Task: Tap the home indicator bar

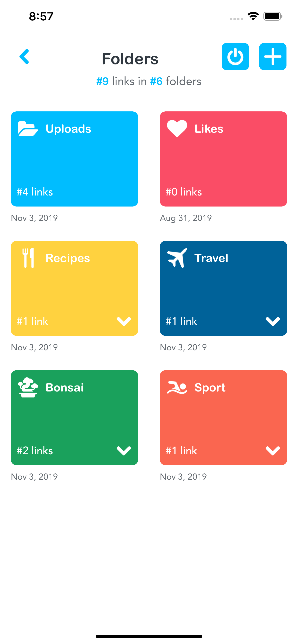Action: point(149,636)
